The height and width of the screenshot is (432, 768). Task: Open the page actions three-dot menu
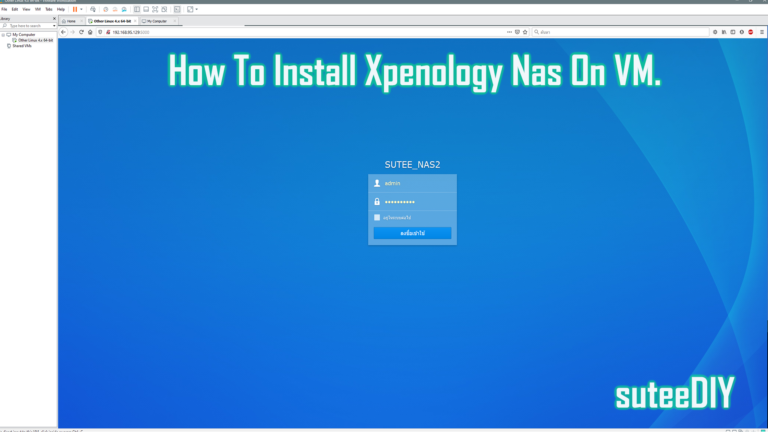click(x=509, y=32)
